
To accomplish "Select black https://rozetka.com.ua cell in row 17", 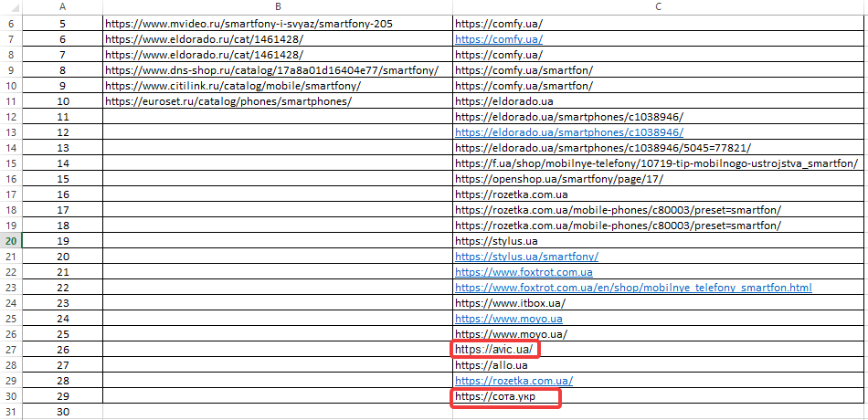I will click(660, 194).
